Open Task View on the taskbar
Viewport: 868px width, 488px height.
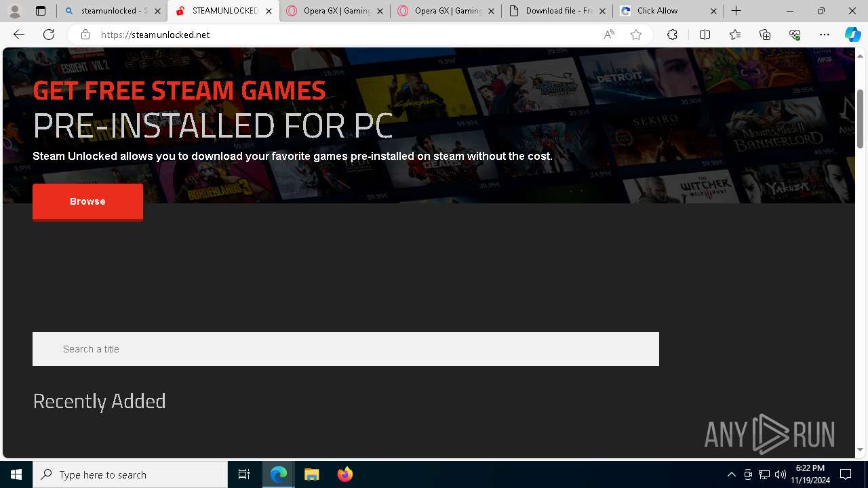point(244,474)
